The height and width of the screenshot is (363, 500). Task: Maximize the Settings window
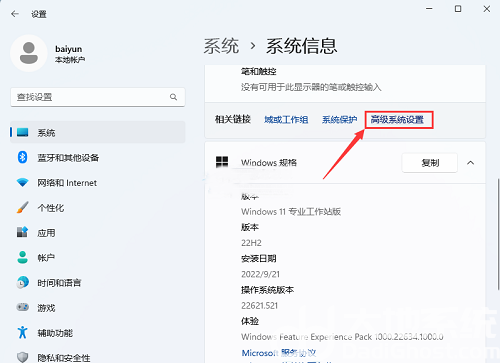click(x=458, y=9)
